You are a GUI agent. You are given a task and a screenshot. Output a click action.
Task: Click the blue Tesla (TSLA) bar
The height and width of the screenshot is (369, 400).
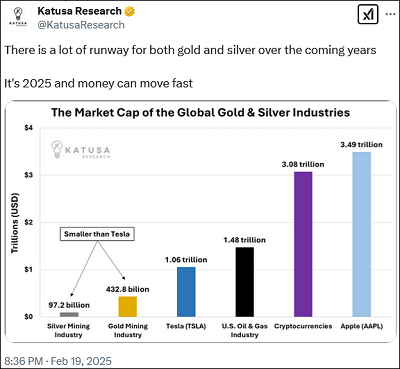pyautogui.click(x=186, y=292)
